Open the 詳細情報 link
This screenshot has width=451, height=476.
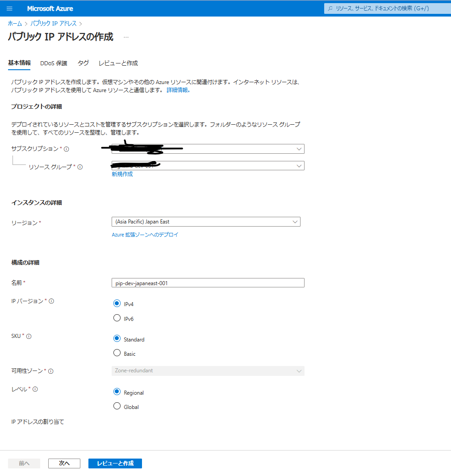coord(178,90)
